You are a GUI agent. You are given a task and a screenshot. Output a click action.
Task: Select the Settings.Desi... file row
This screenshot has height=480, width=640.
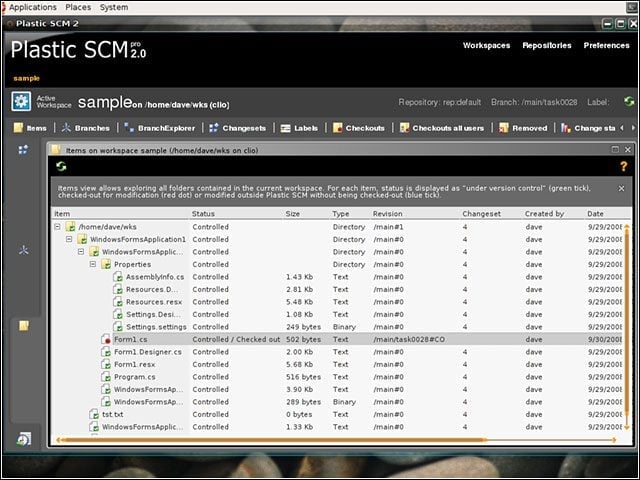coord(153,314)
